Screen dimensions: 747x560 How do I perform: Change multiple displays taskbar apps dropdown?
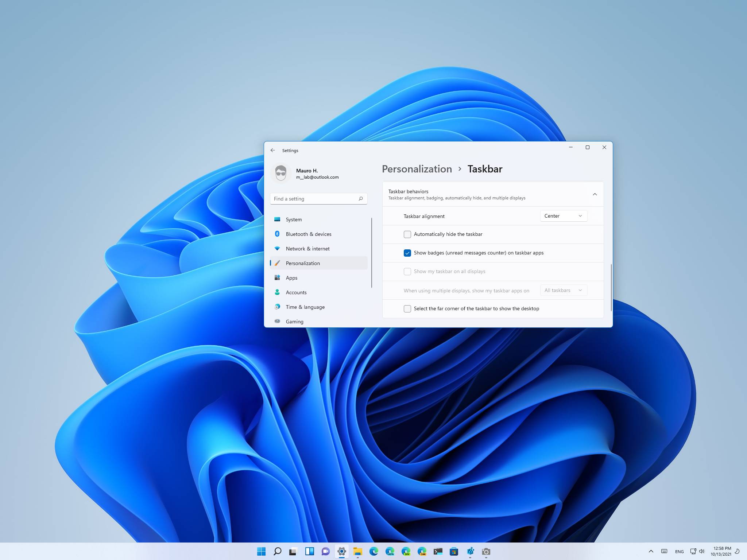562,290
